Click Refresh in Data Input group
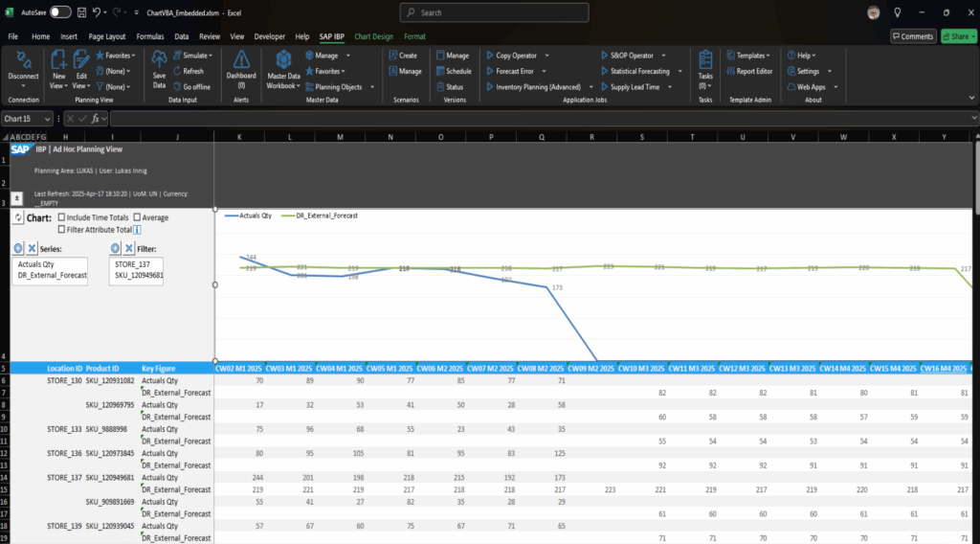The height and width of the screenshot is (544, 980). point(189,71)
